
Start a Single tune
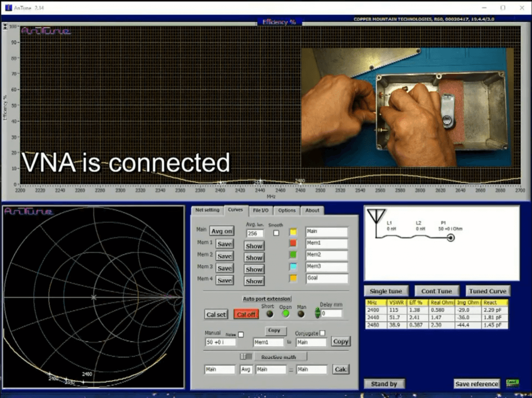pyautogui.click(x=385, y=291)
